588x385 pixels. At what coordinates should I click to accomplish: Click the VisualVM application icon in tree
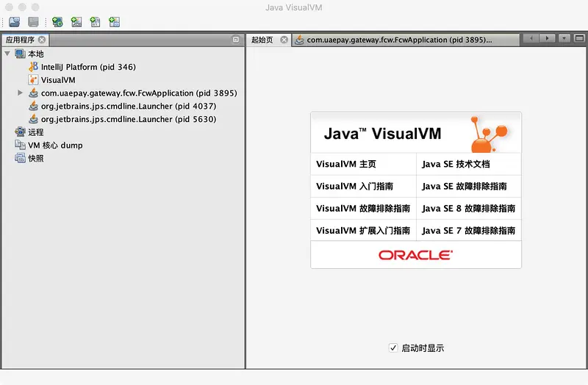[x=33, y=80]
